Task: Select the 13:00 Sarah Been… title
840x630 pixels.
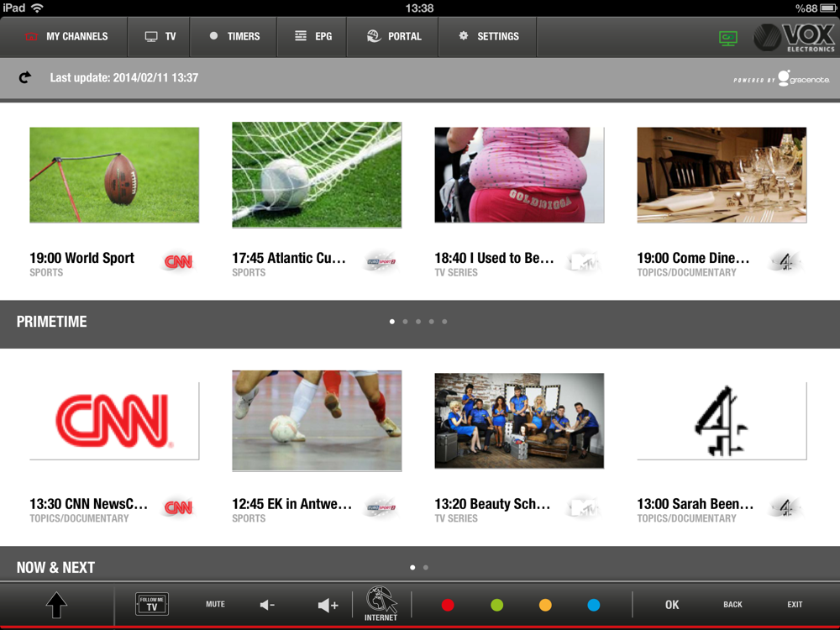Action: [x=696, y=503]
